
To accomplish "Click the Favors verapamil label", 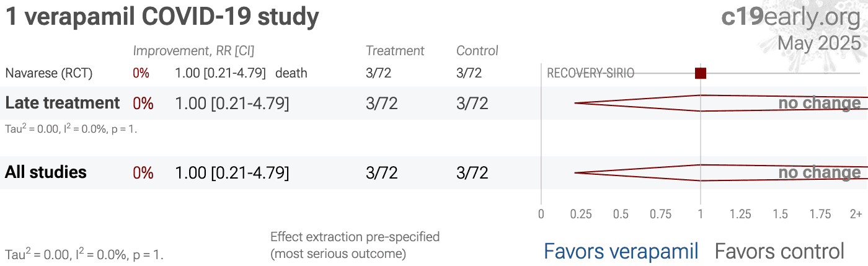I will coord(621,251).
